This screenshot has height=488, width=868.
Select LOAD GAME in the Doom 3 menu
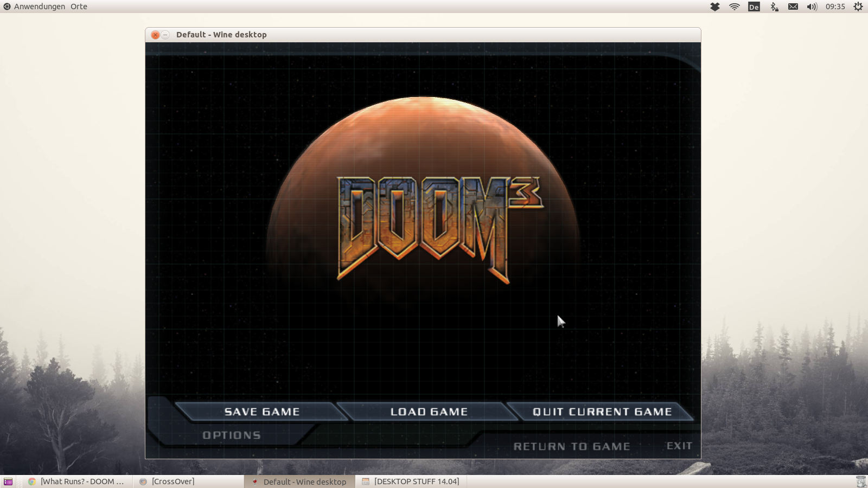(428, 412)
